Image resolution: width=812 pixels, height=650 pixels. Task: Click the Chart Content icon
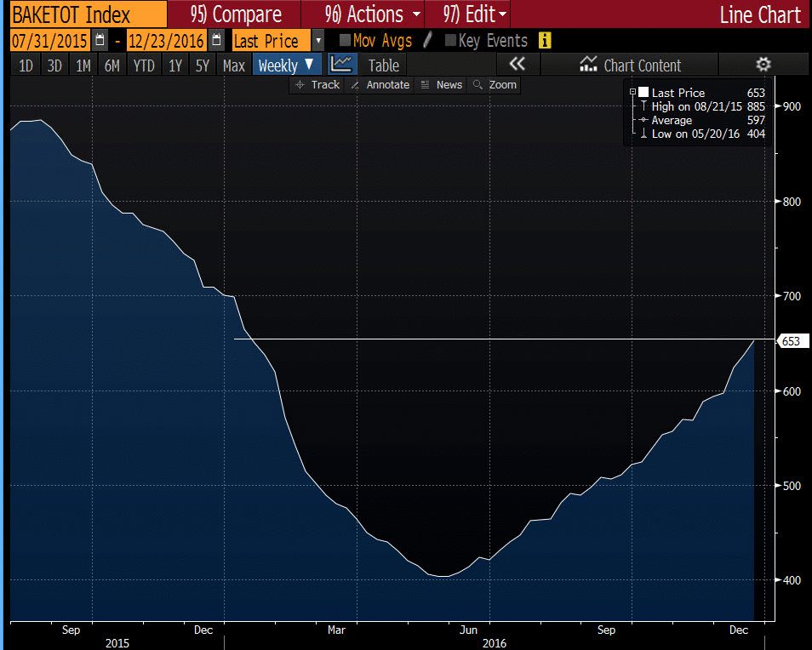tap(588, 65)
